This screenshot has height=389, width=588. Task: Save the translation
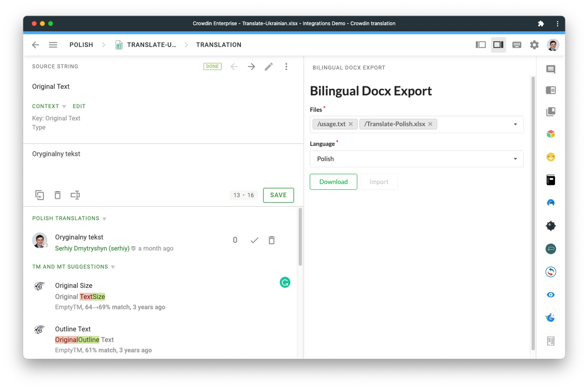(x=278, y=195)
